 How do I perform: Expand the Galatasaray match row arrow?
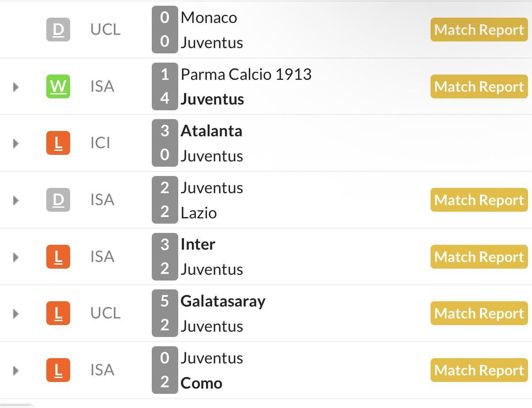[16, 313]
